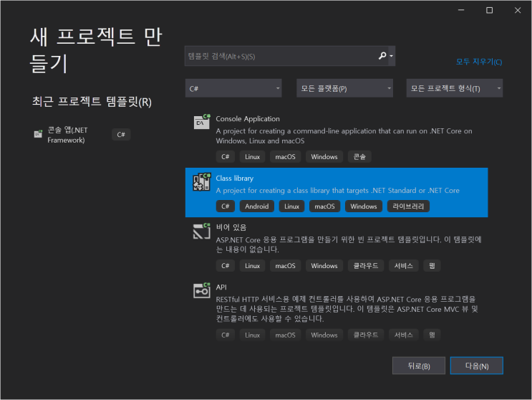Click the recent 콘솔 앱 (.NET Framework) icon
This screenshot has width=532, height=400.
38,134
